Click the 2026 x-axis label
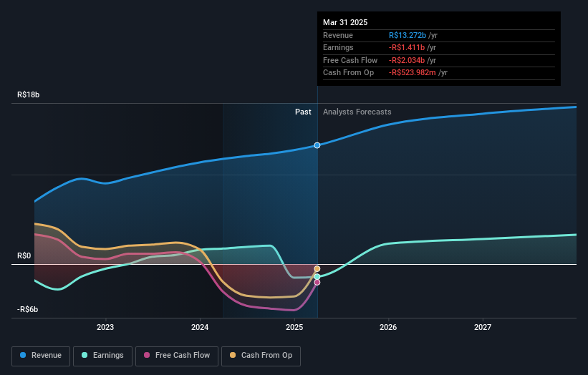The height and width of the screenshot is (375, 588). point(388,328)
